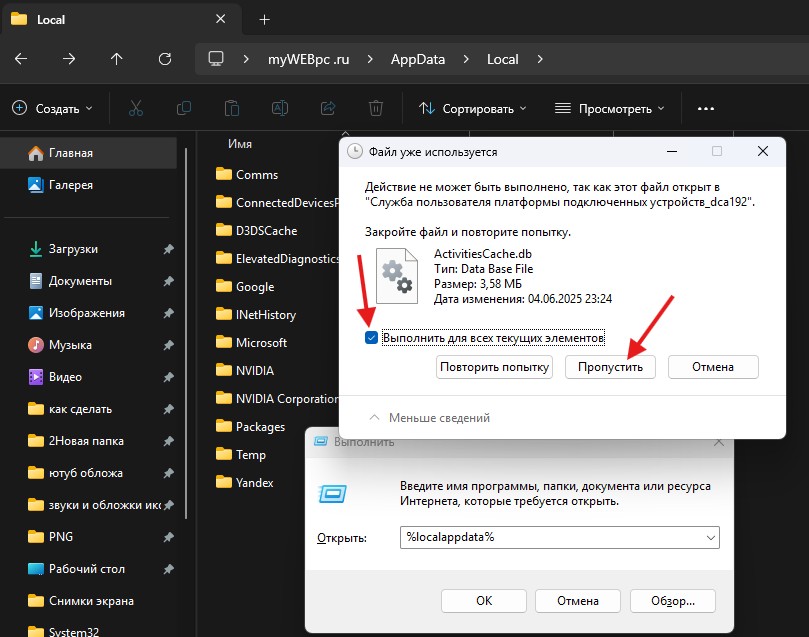Go back with the left arrow
Viewport: 809px width, 637px height.
click(x=21, y=59)
